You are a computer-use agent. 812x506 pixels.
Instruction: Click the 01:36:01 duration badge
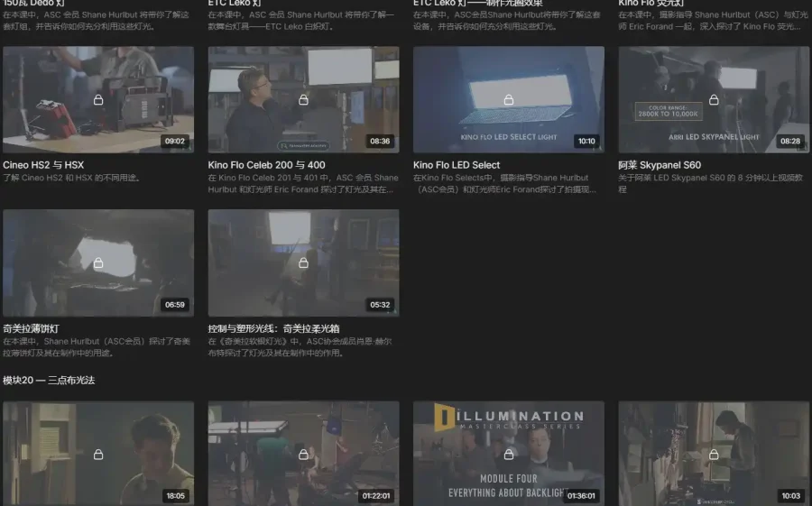582,496
